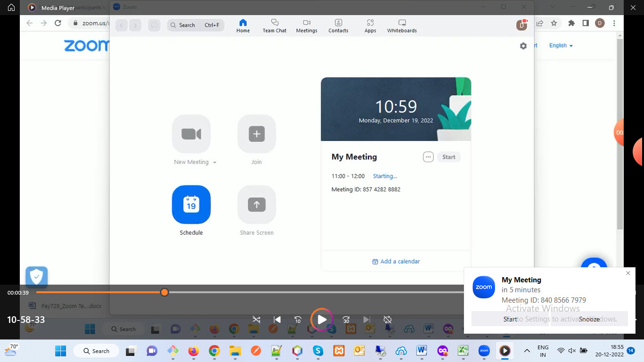Open the Apps tab in Zoom

pyautogui.click(x=370, y=26)
